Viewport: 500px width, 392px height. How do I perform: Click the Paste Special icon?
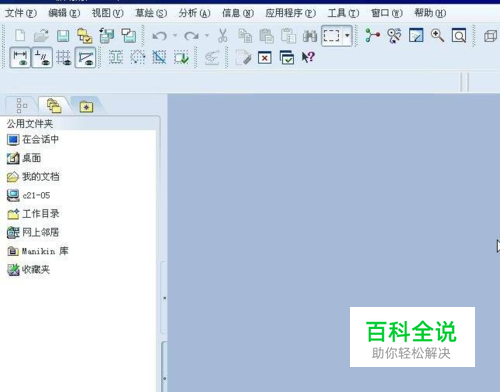coord(288,36)
